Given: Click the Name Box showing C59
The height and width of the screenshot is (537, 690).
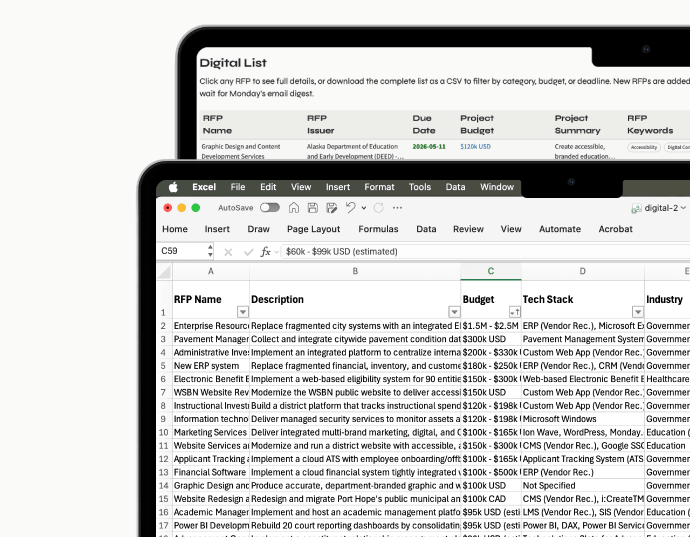Looking at the screenshot, I should pyautogui.click(x=182, y=251).
